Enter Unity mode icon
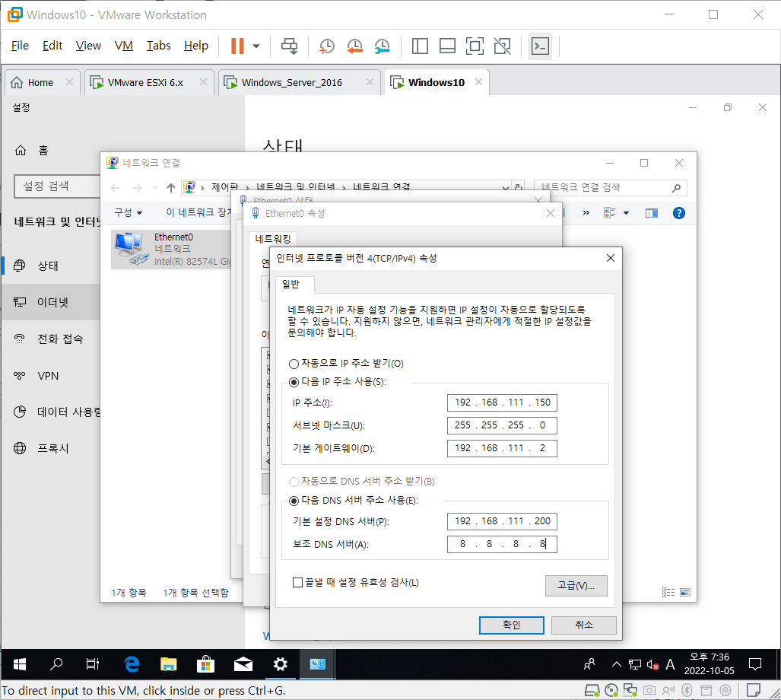The image size is (781, 700). coord(502,46)
